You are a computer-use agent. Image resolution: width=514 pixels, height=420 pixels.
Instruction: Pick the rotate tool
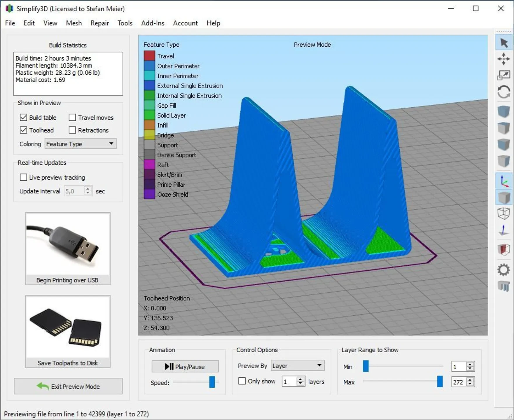(504, 92)
